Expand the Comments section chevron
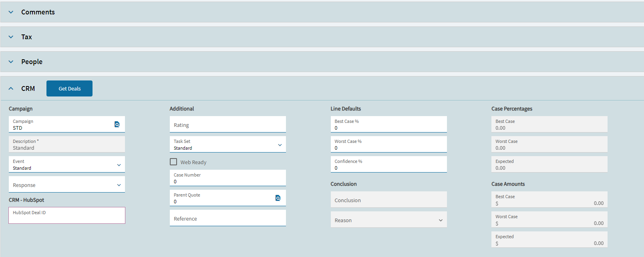This screenshot has height=257, width=644. pyautogui.click(x=11, y=12)
